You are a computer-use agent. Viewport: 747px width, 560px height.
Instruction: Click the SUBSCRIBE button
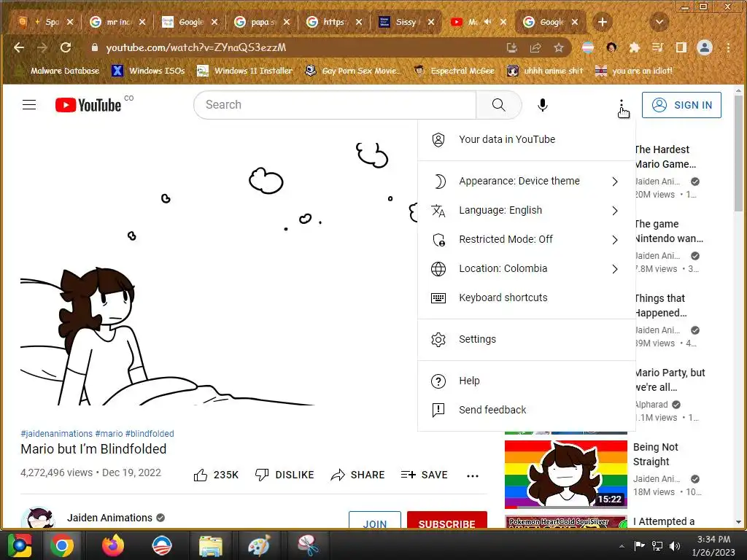[x=446, y=521]
